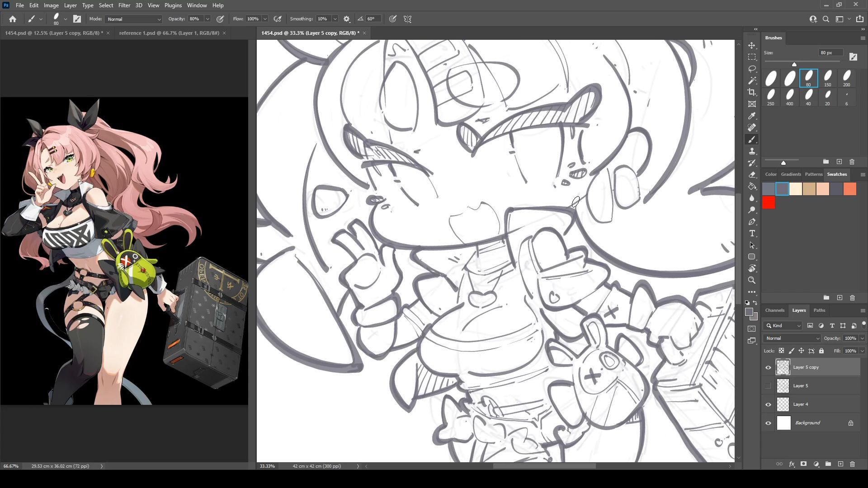Select the Eraser tool

752,174
